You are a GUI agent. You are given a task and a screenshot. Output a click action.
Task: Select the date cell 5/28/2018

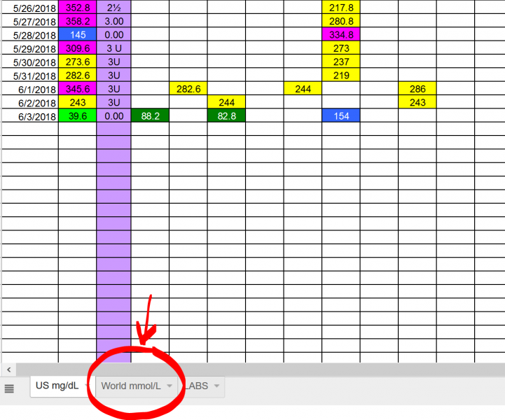pyautogui.click(x=29, y=35)
